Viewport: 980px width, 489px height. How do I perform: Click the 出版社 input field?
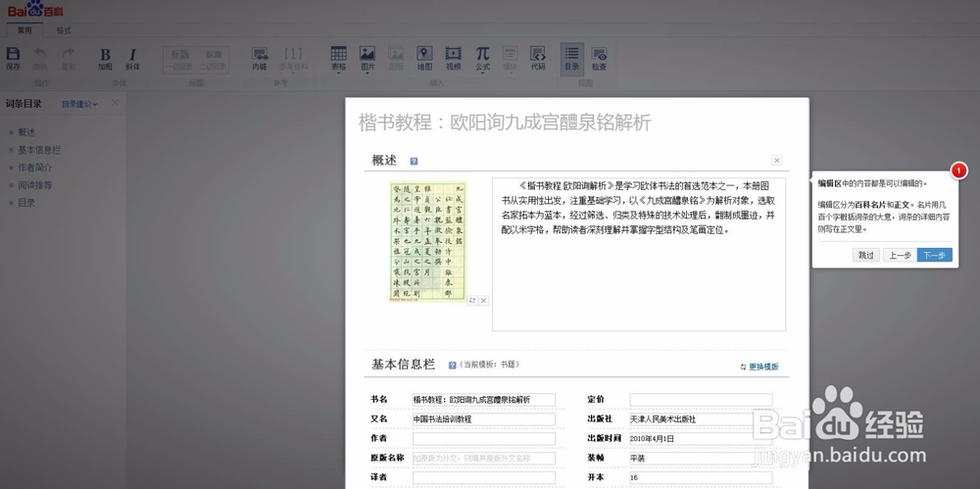(701, 419)
